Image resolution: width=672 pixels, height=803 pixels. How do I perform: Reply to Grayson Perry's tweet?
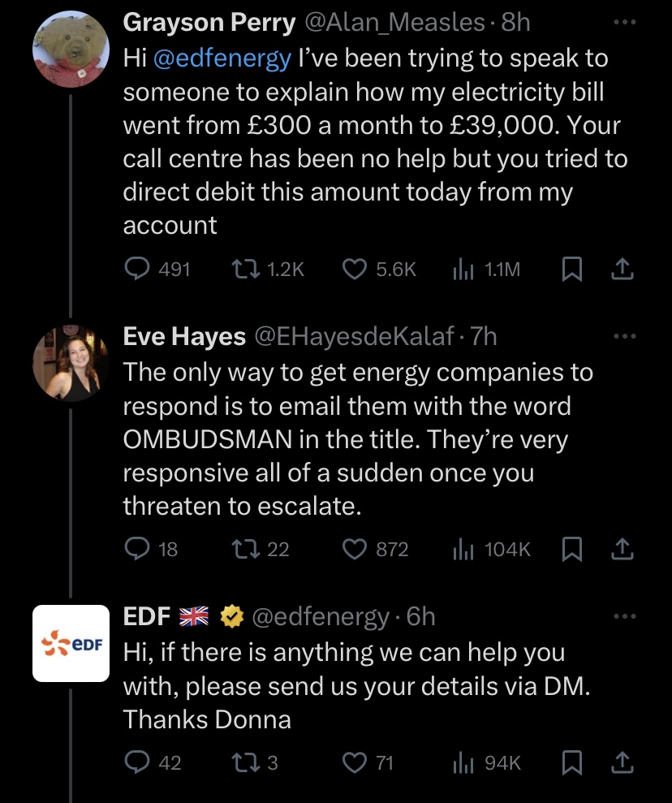click(137, 269)
